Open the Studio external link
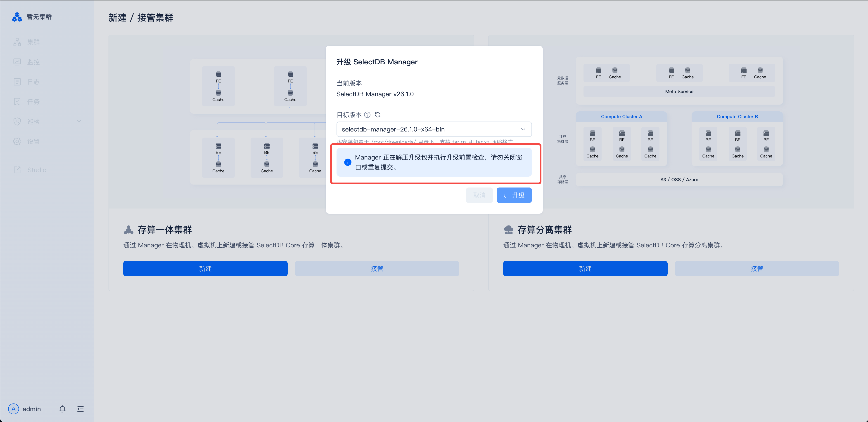Viewport: 868px width, 422px height. 47,170
